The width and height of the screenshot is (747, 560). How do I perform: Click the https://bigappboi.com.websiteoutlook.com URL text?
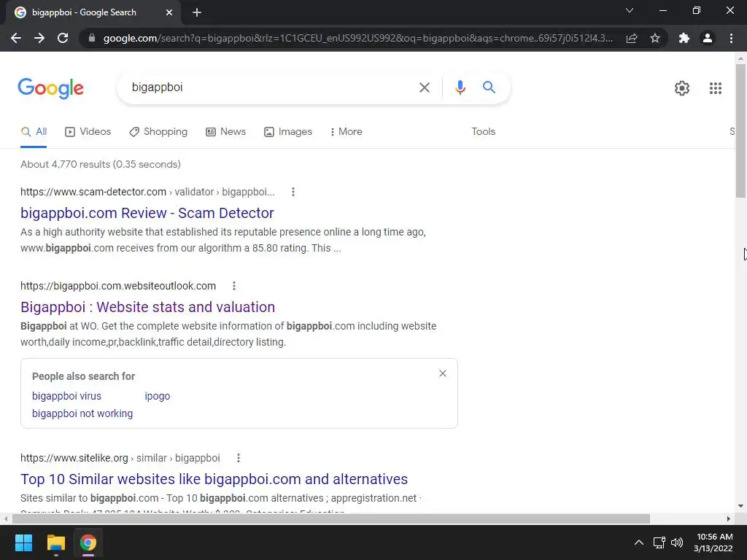pyautogui.click(x=118, y=286)
